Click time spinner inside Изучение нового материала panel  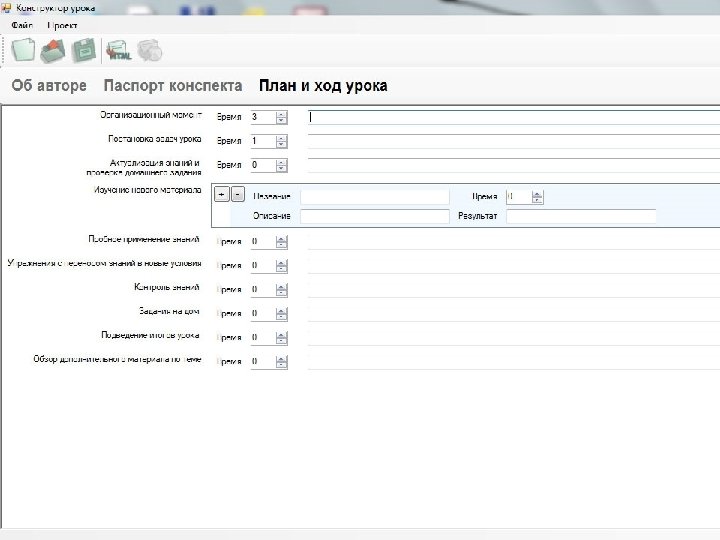[x=537, y=197]
